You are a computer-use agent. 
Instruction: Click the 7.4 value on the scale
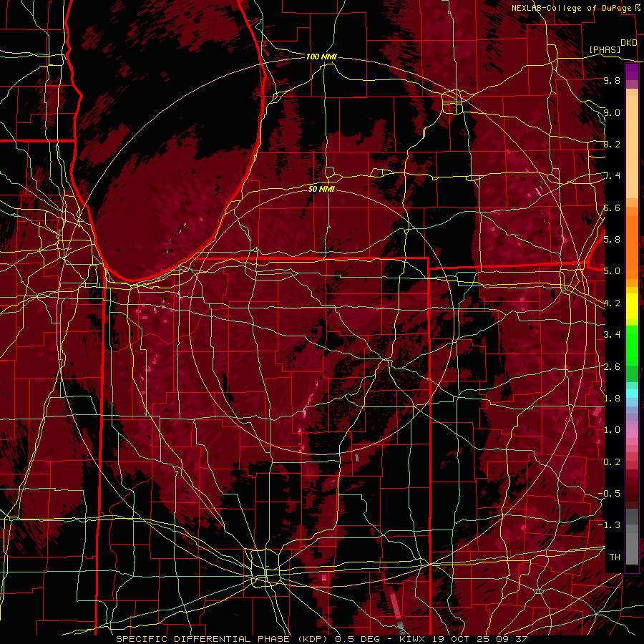[612, 176]
